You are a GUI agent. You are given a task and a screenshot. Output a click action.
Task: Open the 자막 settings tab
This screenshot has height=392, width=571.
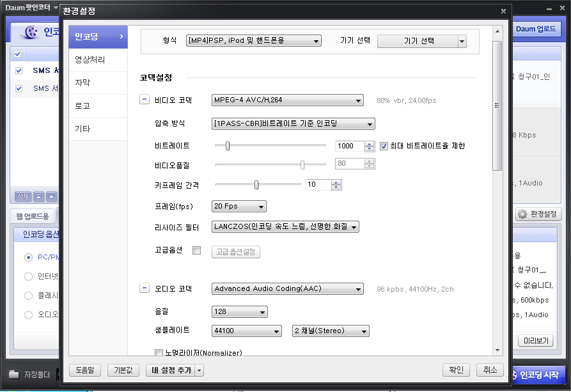[x=83, y=83]
